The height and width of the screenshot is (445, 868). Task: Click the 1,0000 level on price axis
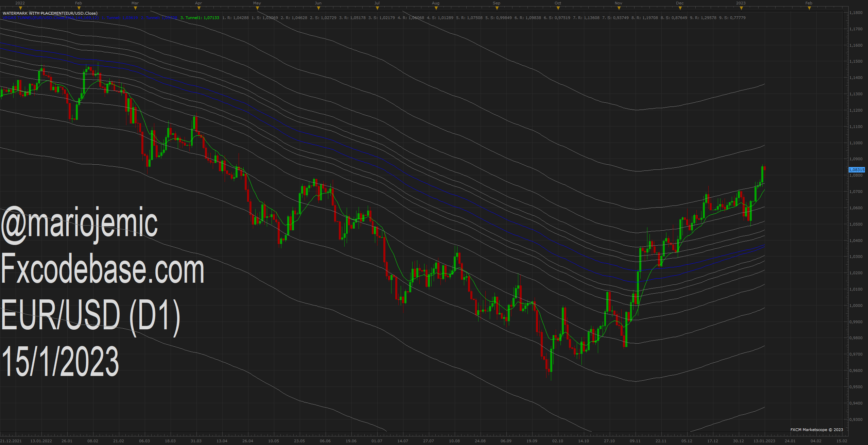[856, 306]
